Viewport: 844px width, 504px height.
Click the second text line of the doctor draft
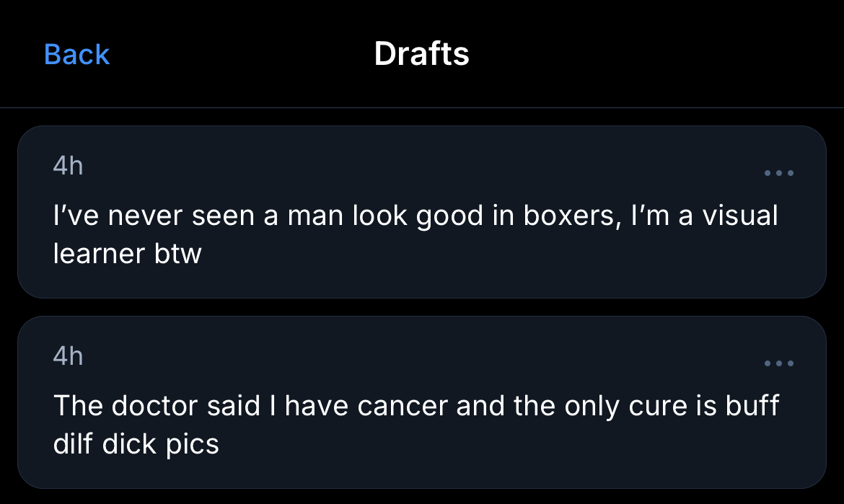point(136,444)
